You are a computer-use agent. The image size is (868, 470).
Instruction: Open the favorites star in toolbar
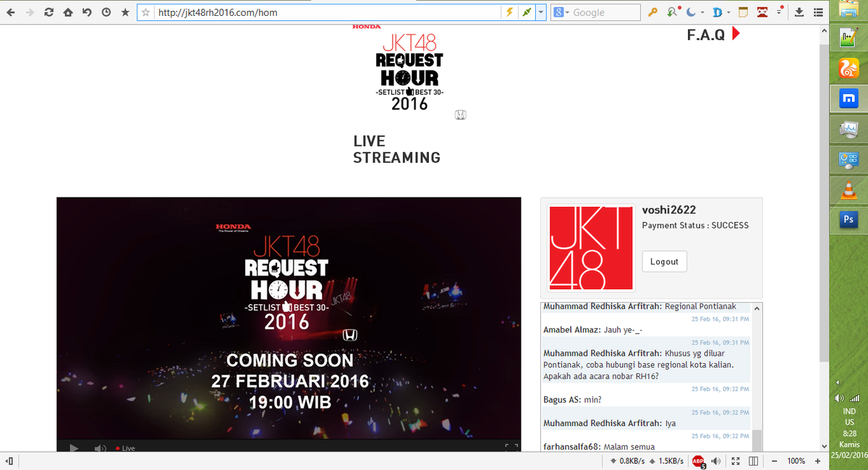pos(125,12)
